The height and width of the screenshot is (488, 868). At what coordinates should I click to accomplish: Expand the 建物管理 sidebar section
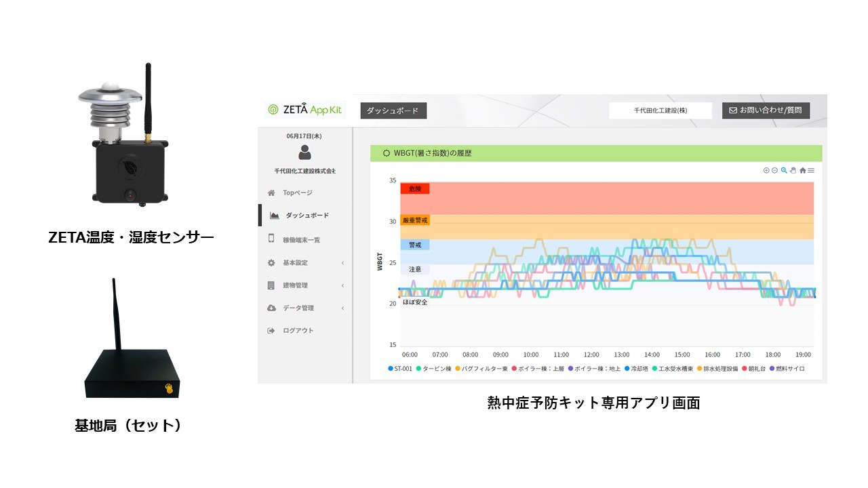pyautogui.click(x=306, y=285)
